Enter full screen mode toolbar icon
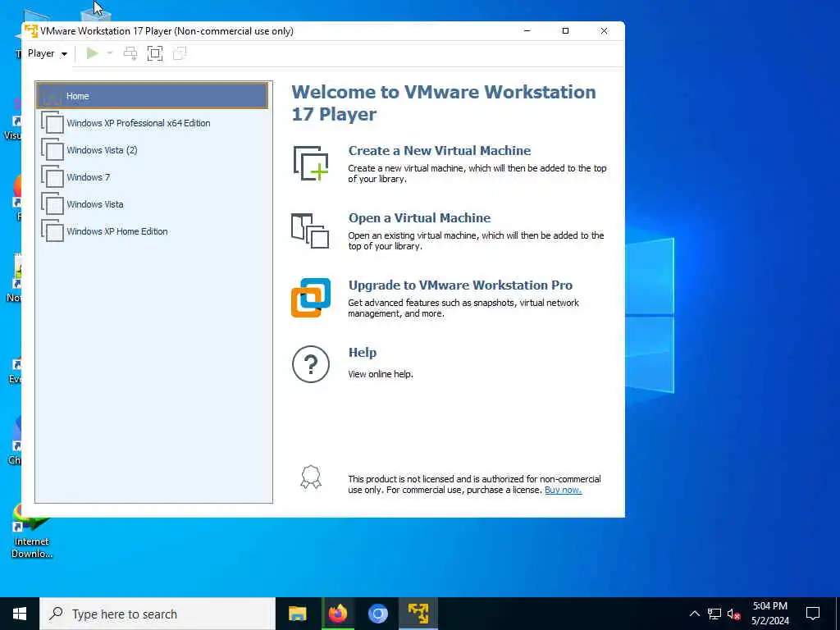 point(155,53)
